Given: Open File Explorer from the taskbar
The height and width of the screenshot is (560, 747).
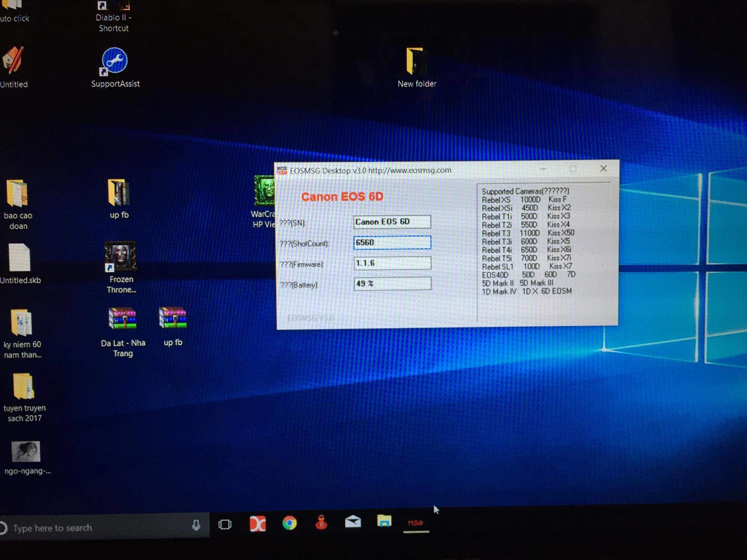Looking at the screenshot, I should (x=384, y=521).
